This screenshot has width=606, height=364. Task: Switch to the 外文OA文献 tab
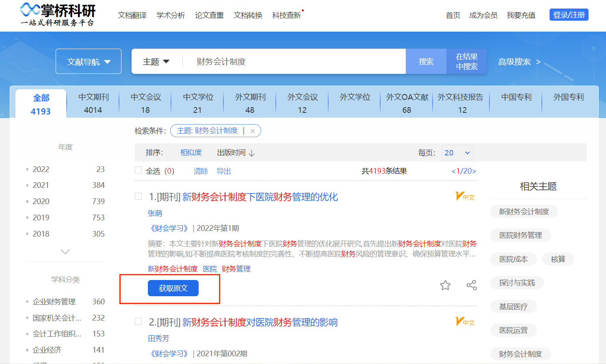[407, 103]
